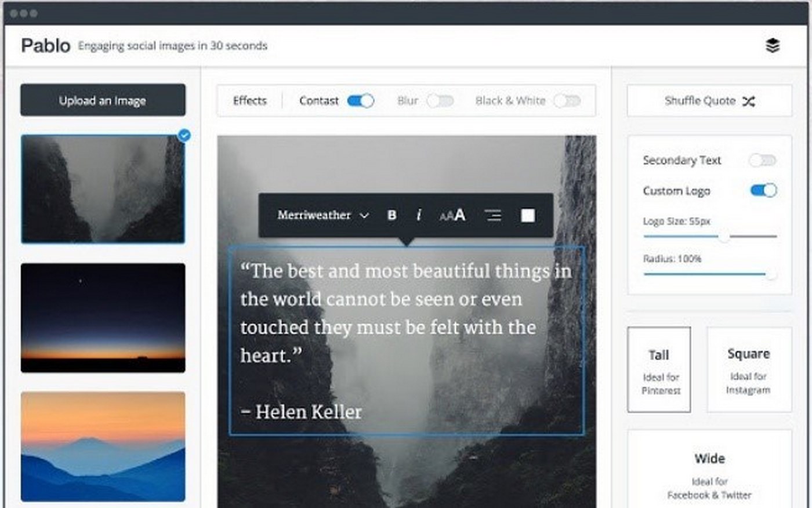
Task: Adjust the Logo Size slider handle
Action: 724,237
